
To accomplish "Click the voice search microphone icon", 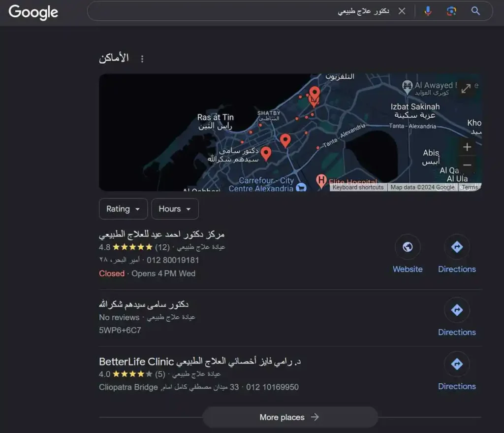I will 428,11.
